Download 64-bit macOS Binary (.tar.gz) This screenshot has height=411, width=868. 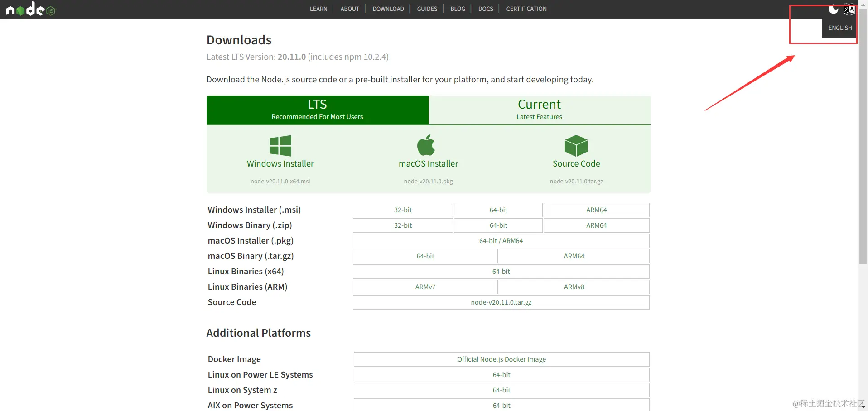(x=425, y=256)
